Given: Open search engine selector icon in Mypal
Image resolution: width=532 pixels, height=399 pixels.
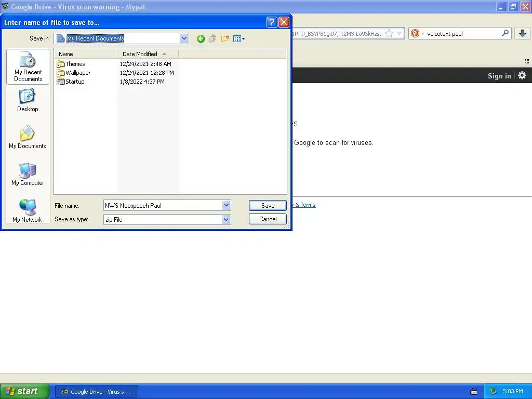Looking at the screenshot, I should [x=417, y=33].
